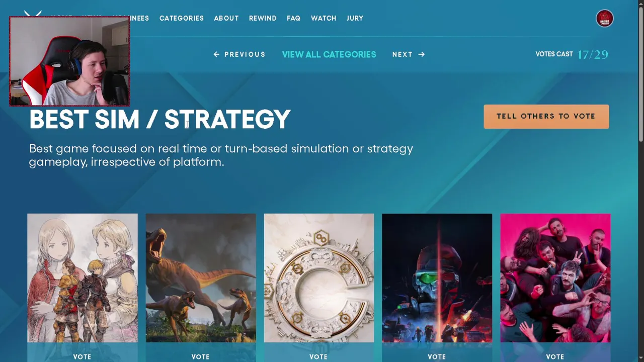Go to the Rewind page

pyautogui.click(x=263, y=18)
